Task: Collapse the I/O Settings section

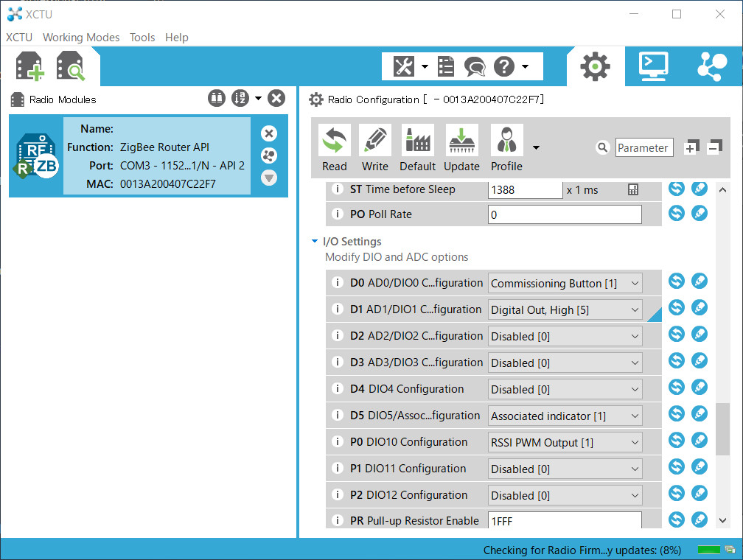Action: click(x=315, y=241)
